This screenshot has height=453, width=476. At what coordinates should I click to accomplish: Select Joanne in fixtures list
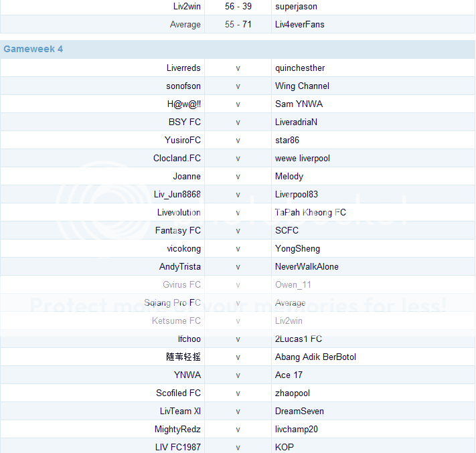pos(187,176)
